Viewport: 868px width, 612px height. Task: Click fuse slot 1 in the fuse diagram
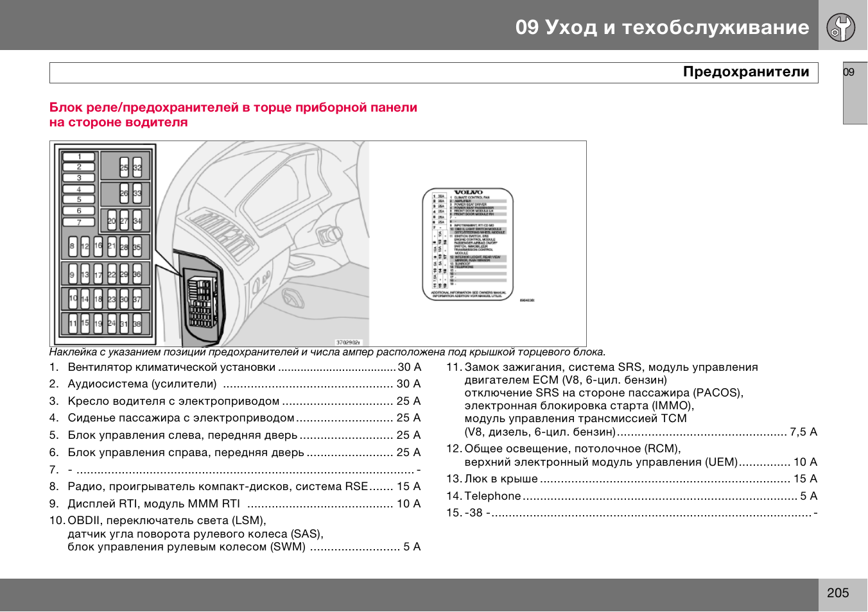[79, 157]
